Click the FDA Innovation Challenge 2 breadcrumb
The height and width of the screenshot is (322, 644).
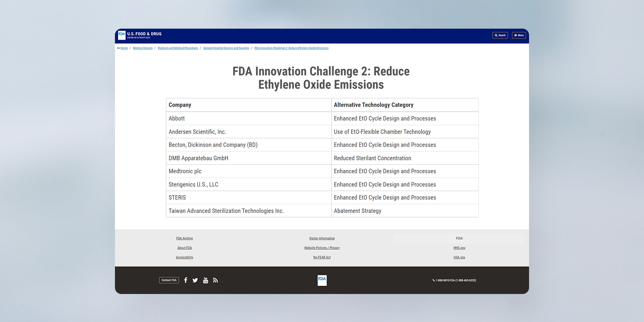tap(291, 48)
